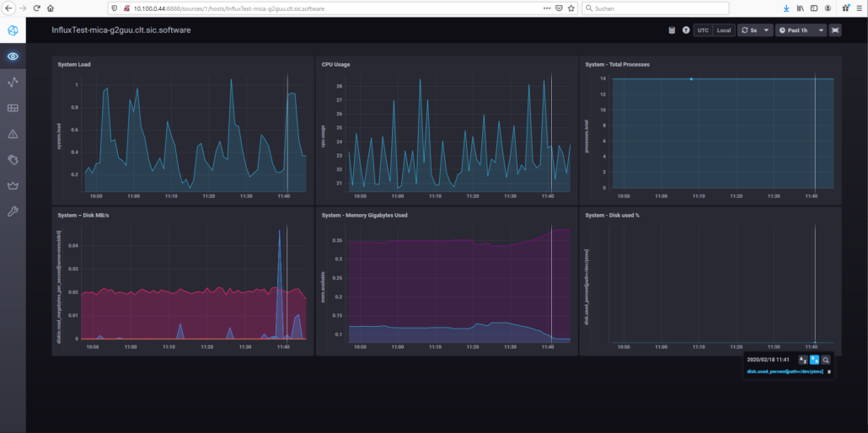Open the page actions three-dots icon
The image size is (868, 433).
(547, 8)
